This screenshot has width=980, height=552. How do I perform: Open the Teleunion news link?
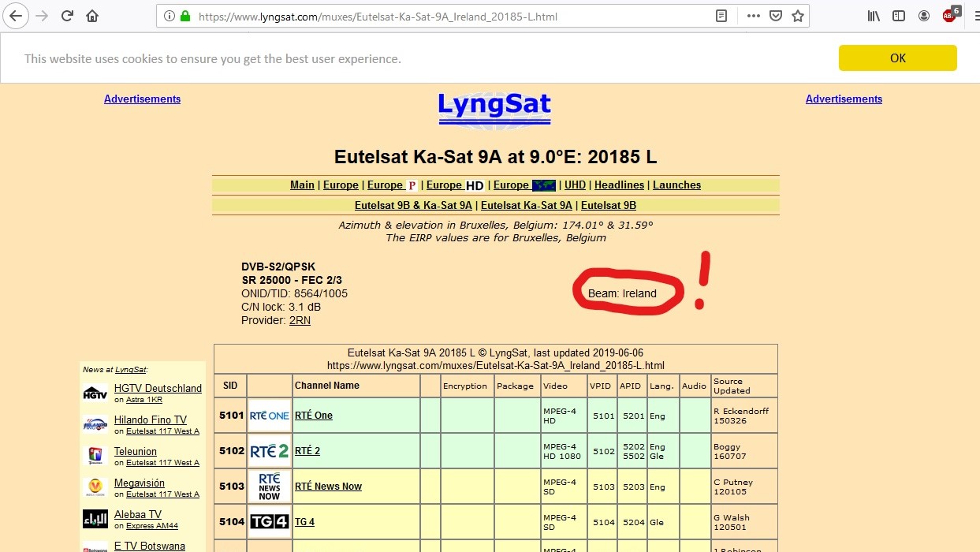[136, 451]
